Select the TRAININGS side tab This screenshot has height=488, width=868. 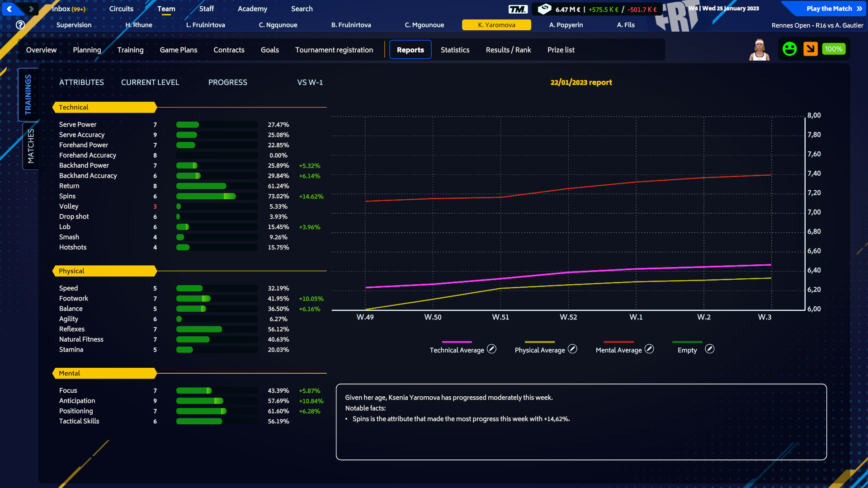point(28,94)
